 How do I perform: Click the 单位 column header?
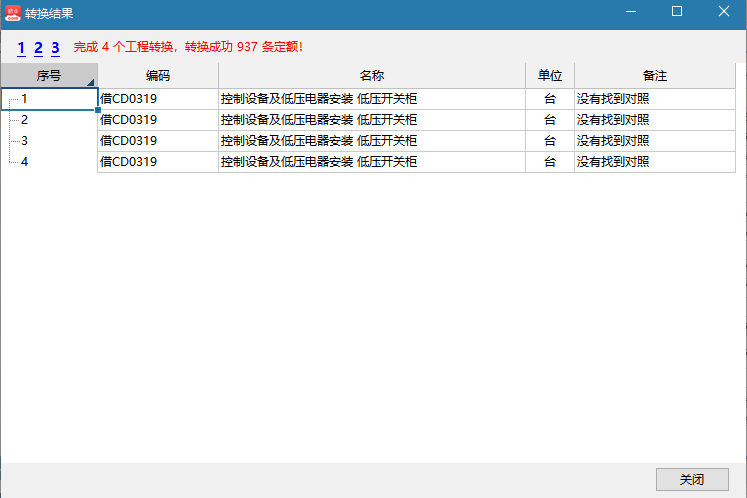coord(549,76)
